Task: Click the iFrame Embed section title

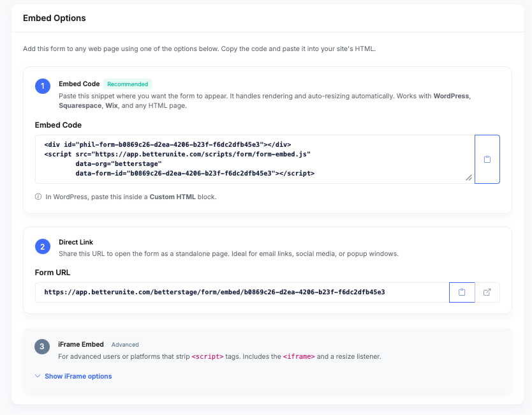Action: pyautogui.click(x=81, y=344)
